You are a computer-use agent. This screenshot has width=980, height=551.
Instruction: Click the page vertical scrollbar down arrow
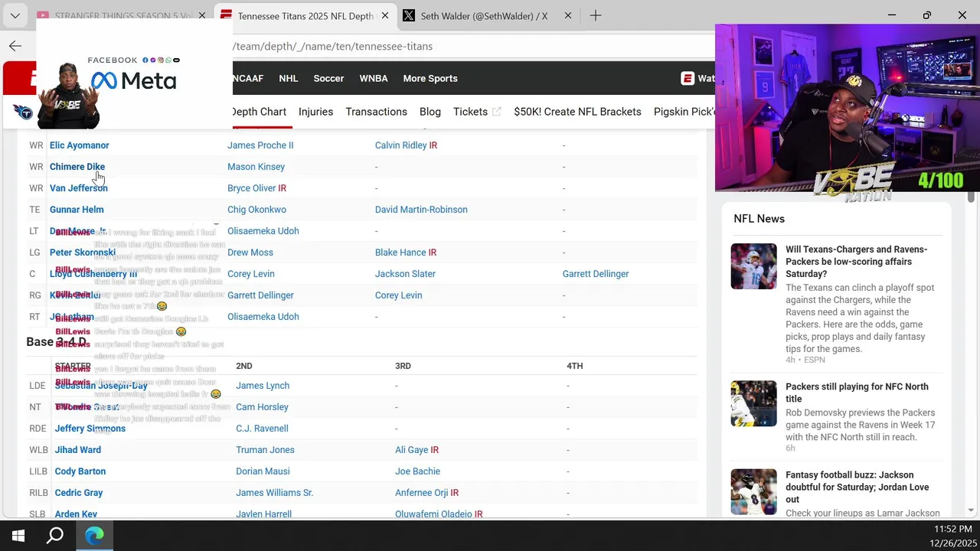tap(972, 510)
